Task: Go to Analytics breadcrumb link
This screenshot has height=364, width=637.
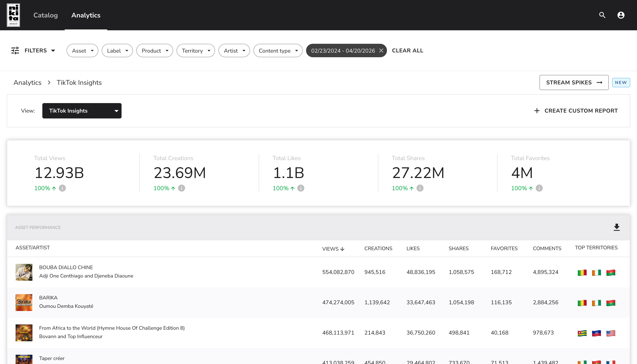Action: tap(28, 82)
